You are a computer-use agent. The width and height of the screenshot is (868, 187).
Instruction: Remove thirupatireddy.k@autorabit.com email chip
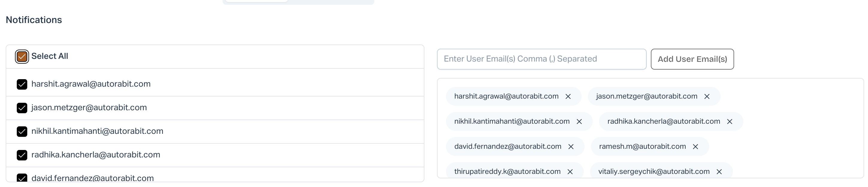[x=570, y=171]
